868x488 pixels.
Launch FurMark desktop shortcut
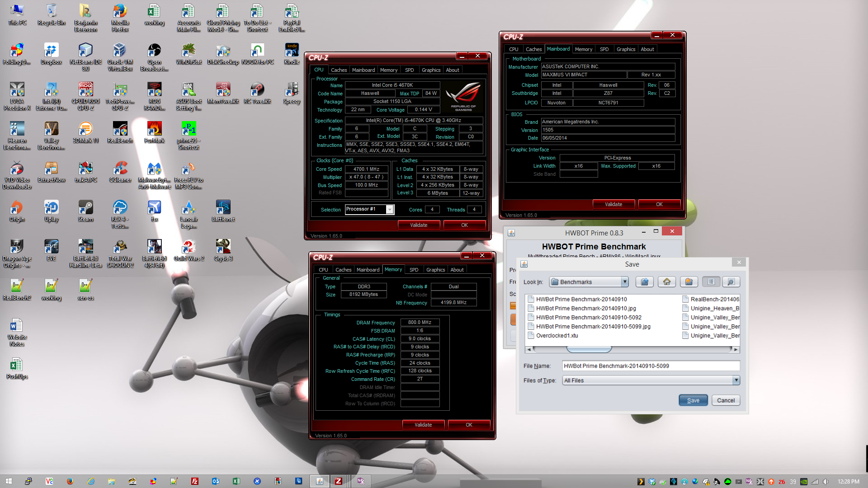[154, 133]
